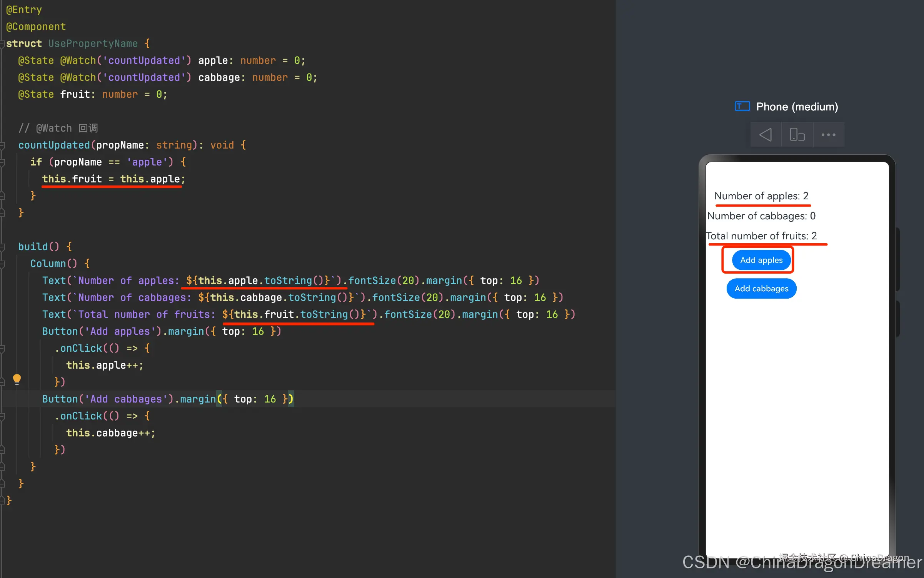Click the Phone (medium) device icon
The width and height of the screenshot is (924, 578).
tap(742, 106)
